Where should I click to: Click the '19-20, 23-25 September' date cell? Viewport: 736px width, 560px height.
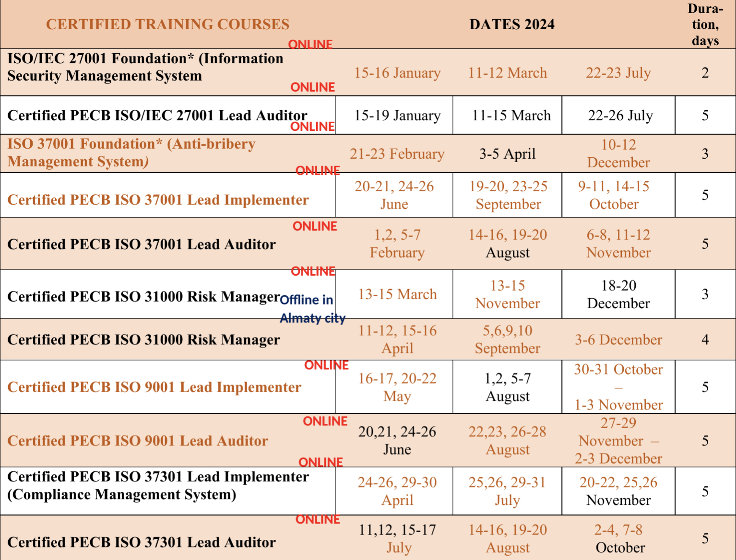[508, 195]
